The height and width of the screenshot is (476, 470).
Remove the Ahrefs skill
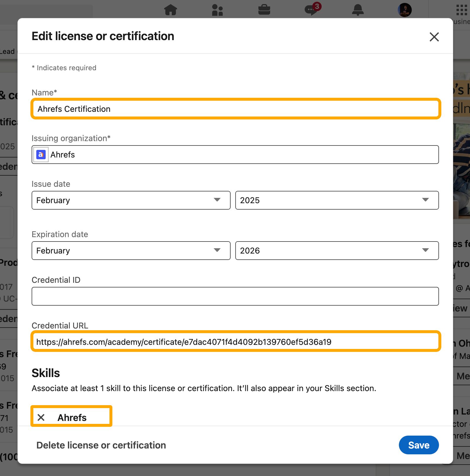point(42,417)
